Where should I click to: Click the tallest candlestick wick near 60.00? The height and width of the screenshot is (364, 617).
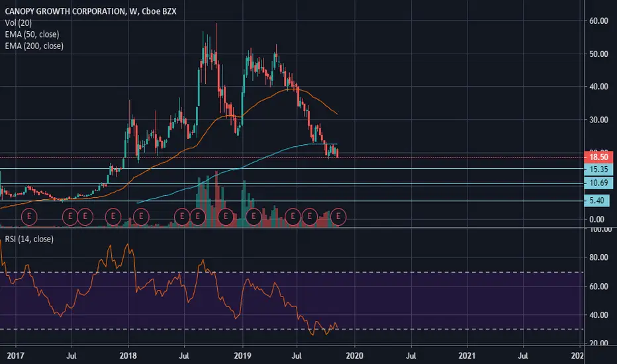(216, 37)
